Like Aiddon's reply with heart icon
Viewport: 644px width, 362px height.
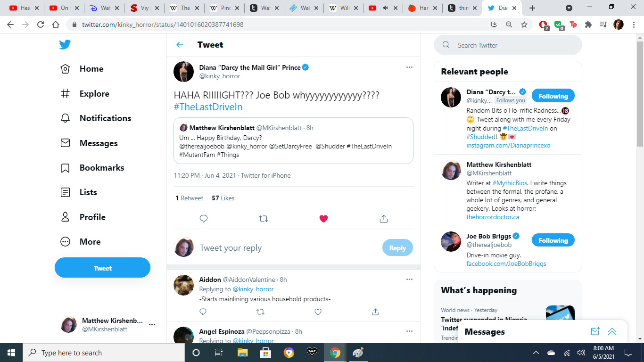pyautogui.click(x=318, y=312)
